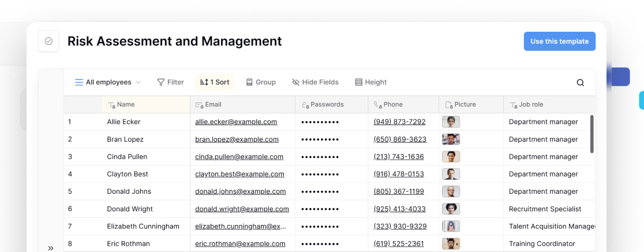Image resolution: width=644 pixels, height=252 pixels.
Task: Open Donald Johns's picture thumbnail
Action: pyautogui.click(x=451, y=191)
